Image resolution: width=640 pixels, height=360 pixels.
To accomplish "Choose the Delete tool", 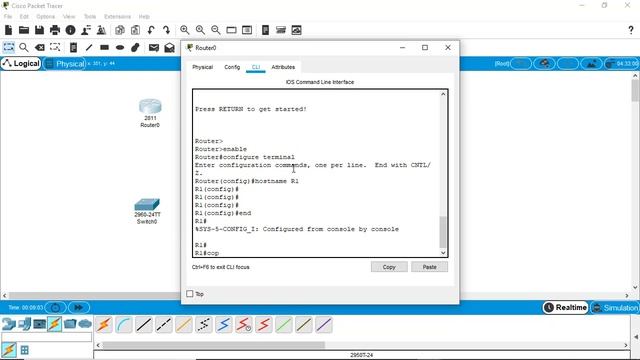I will (40, 47).
